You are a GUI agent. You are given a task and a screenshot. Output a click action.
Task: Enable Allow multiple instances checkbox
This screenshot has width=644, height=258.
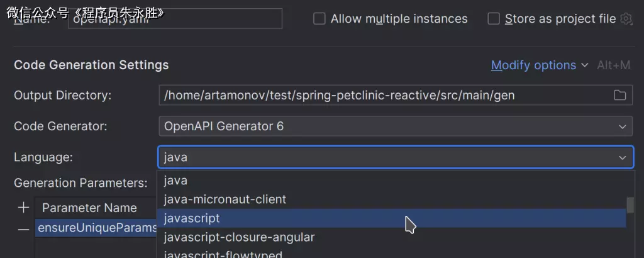point(319,19)
